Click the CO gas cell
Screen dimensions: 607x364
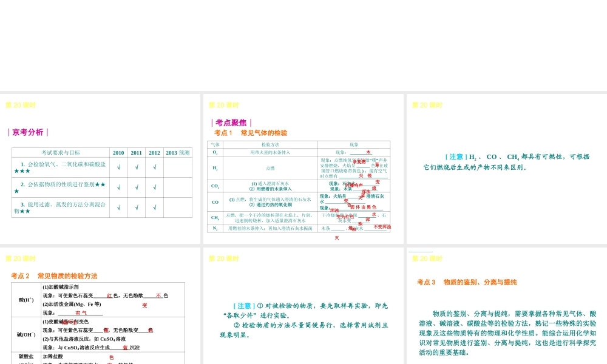[215, 202]
